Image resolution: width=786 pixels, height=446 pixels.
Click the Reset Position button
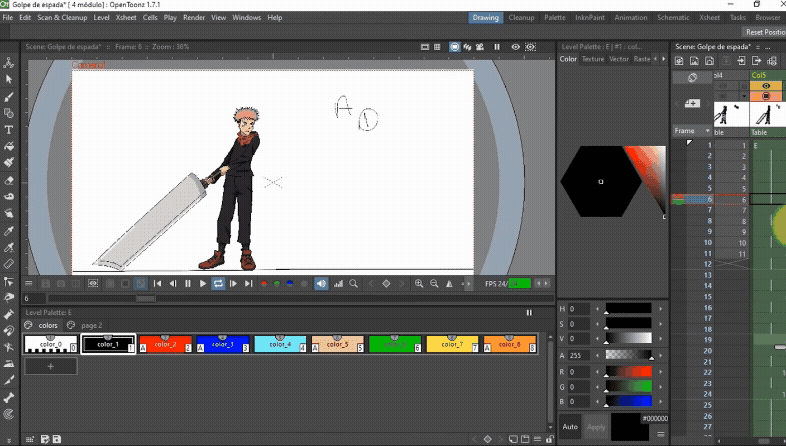pos(765,32)
